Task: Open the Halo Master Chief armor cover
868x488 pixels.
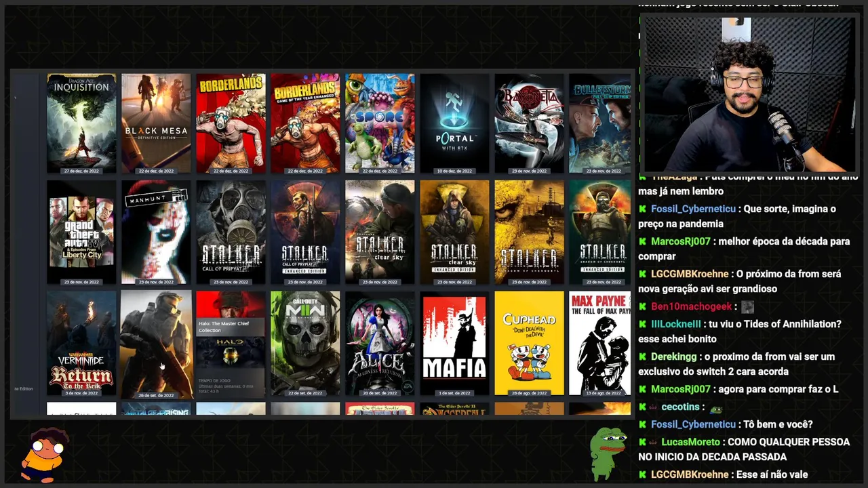Action: pos(156,344)
